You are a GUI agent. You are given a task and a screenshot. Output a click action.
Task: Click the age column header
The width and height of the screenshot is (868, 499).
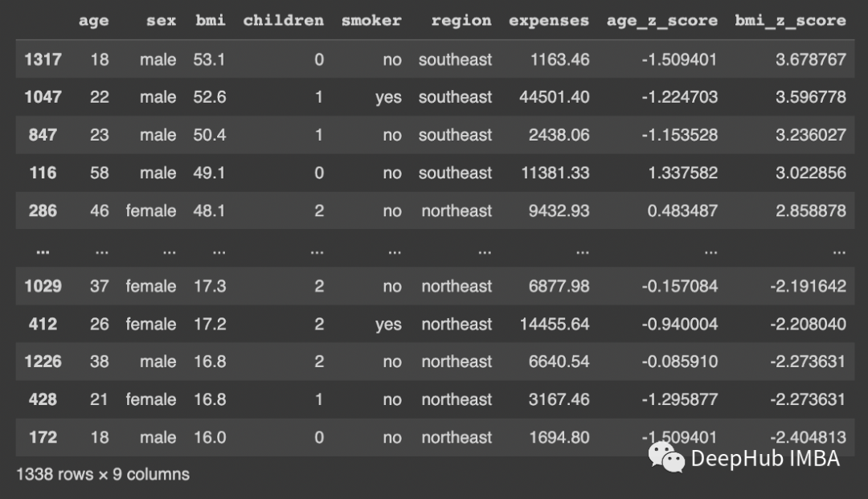(x=93, y=21)
